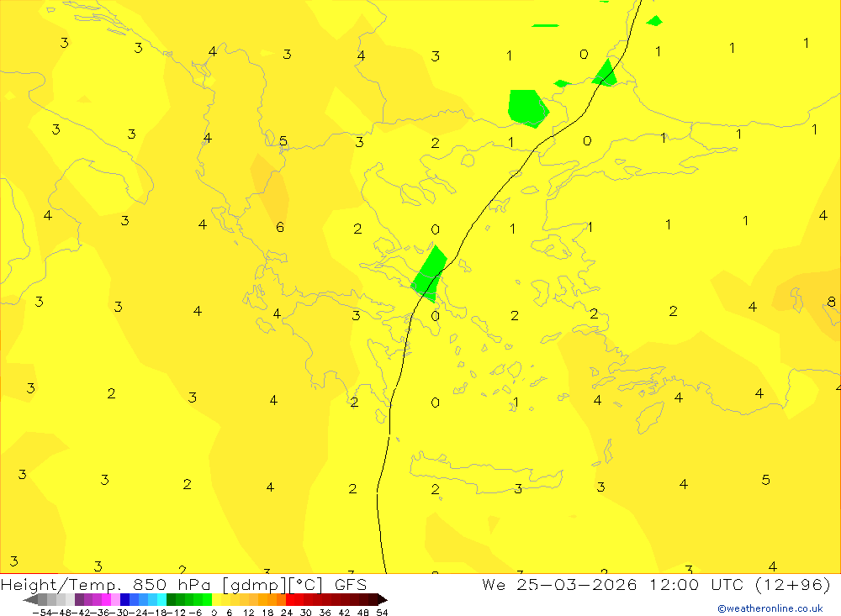Click the temperature value '6' on the map
Image resolution: width=841 pixels, height=616 pixels.
click(280, 227)
